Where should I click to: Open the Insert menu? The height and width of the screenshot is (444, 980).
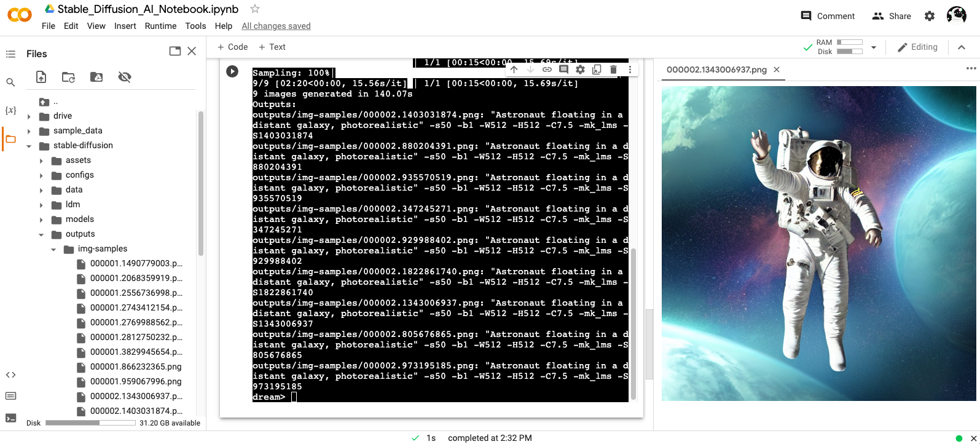[x=125, y=26]
